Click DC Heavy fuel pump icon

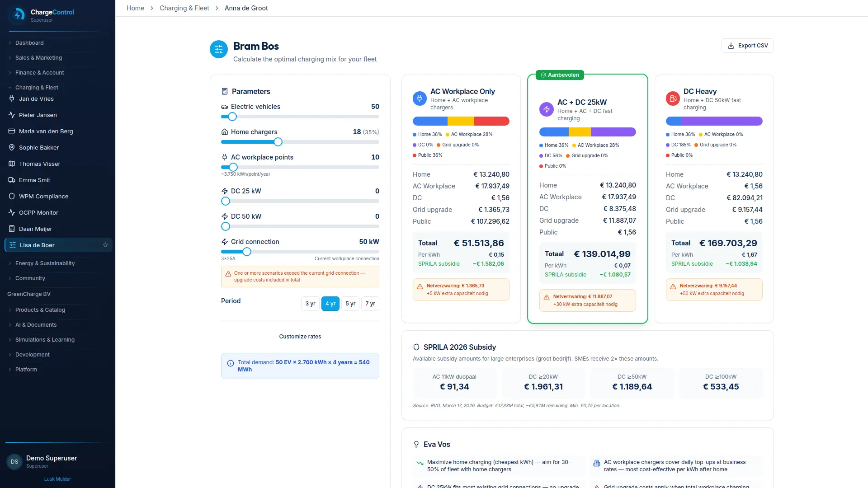pos(673,99)
